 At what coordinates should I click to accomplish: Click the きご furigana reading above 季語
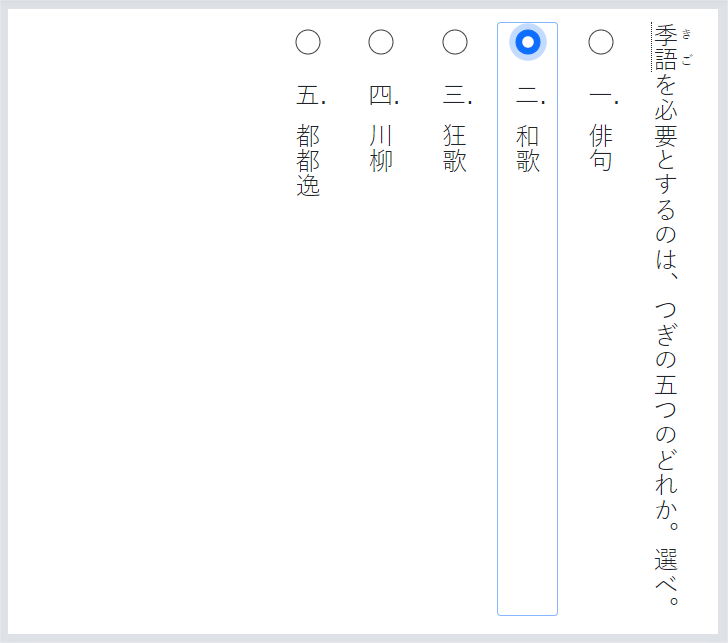click(686, 46)
